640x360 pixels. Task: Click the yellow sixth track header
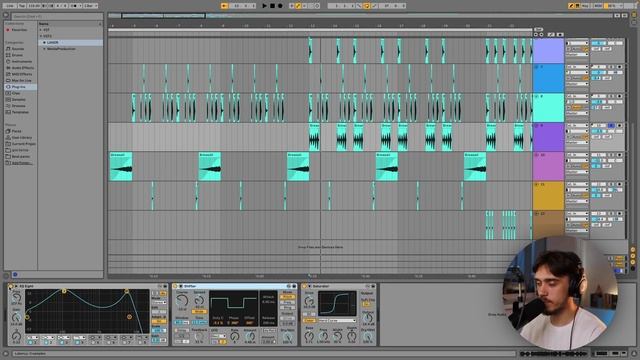(548, 196)
